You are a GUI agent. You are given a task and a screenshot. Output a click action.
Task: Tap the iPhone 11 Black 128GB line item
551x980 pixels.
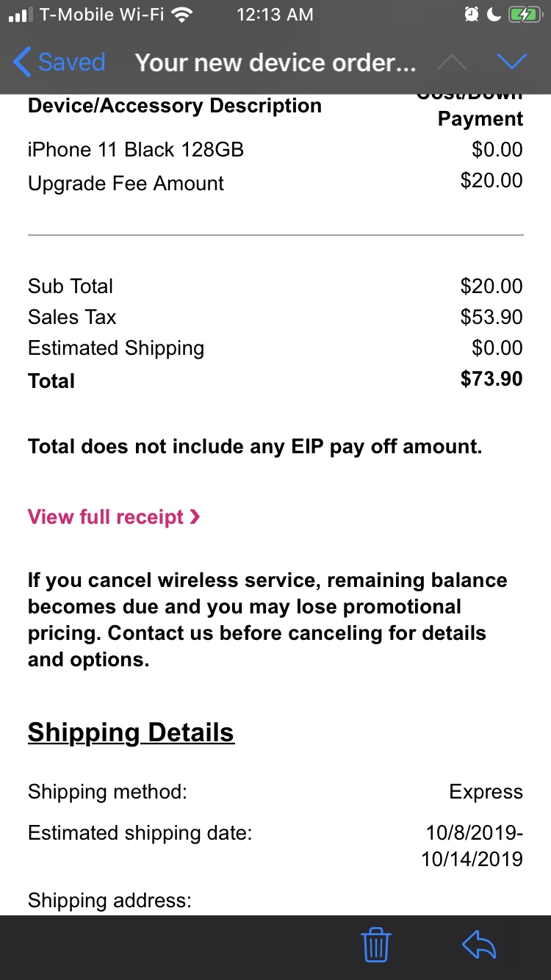136,150
